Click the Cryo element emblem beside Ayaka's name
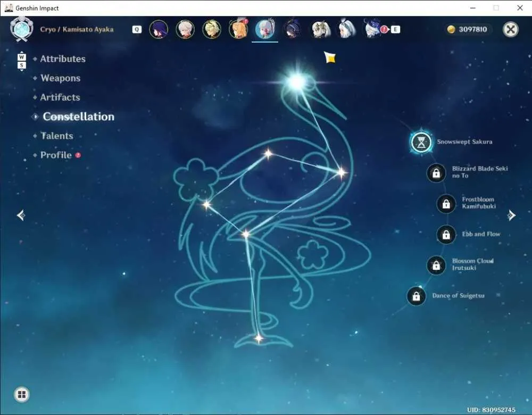Screen dimensions: 532x415 [22, 29]
